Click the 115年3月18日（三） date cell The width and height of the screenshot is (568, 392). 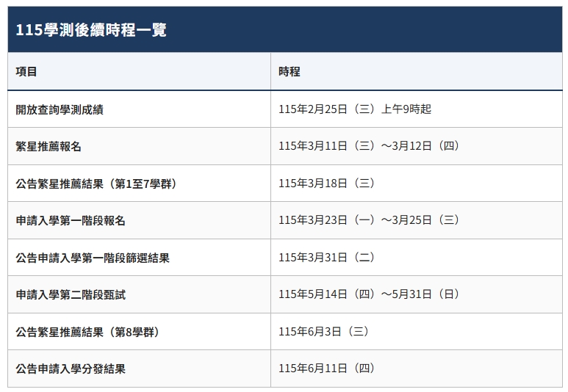tap(327, 184)
